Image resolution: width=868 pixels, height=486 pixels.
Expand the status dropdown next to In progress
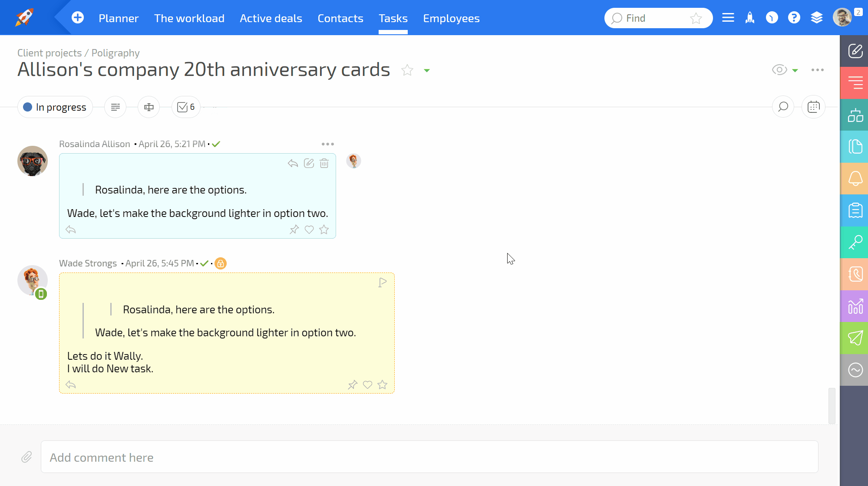click(x=54, y=107)
